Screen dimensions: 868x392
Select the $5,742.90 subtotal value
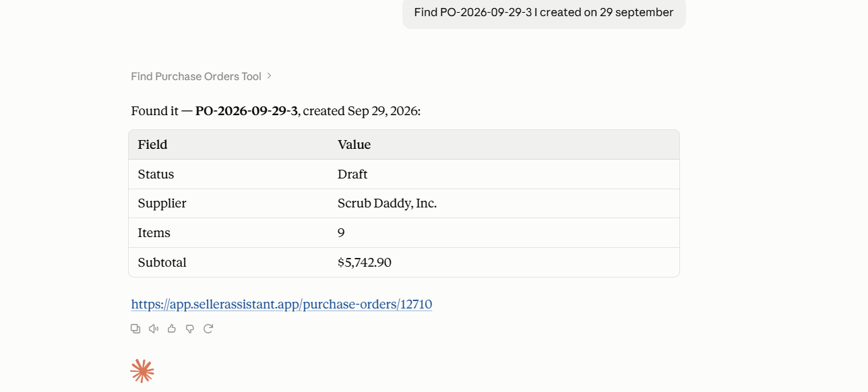tap(365, 263)
